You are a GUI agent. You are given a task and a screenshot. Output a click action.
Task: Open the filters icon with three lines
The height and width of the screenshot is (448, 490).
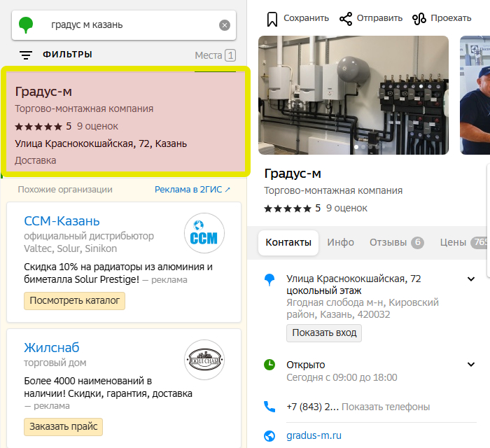coord(26,55)
